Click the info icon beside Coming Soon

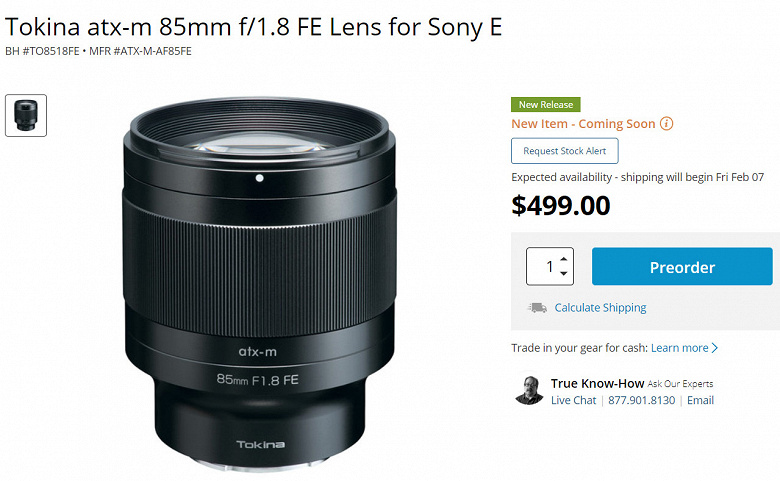click(667, 124)
